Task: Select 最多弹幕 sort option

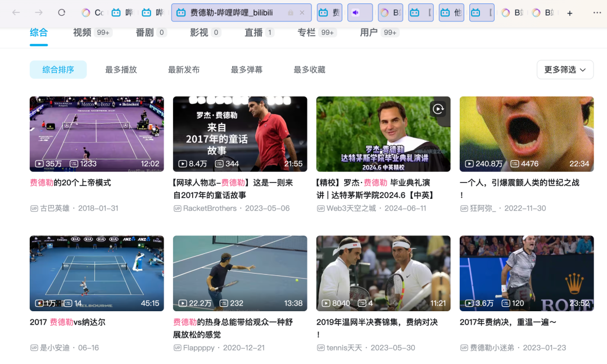Action: click(x=246, y=70)
